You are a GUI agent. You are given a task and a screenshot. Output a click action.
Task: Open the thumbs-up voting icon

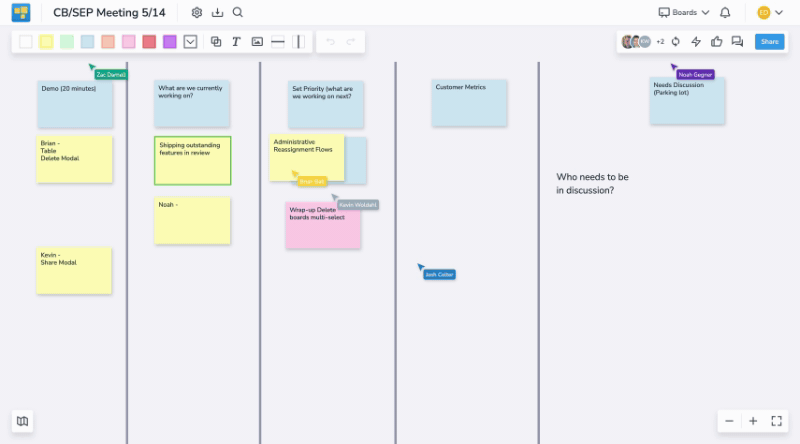[x=717, y=42]
